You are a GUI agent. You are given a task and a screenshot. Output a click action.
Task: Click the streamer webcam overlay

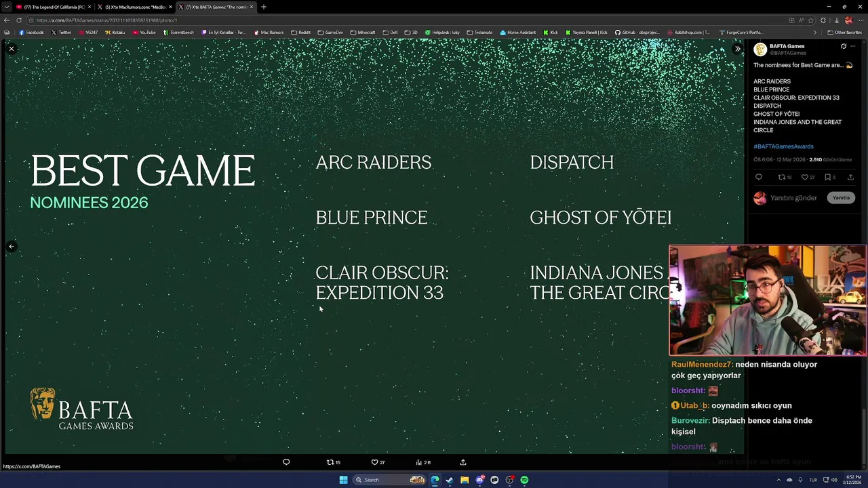click(x=768, y=300)
